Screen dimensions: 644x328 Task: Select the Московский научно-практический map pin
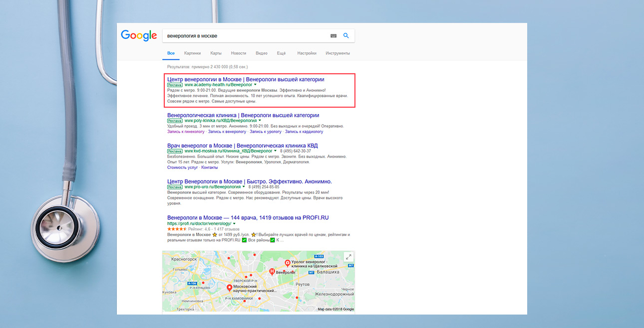230,288
